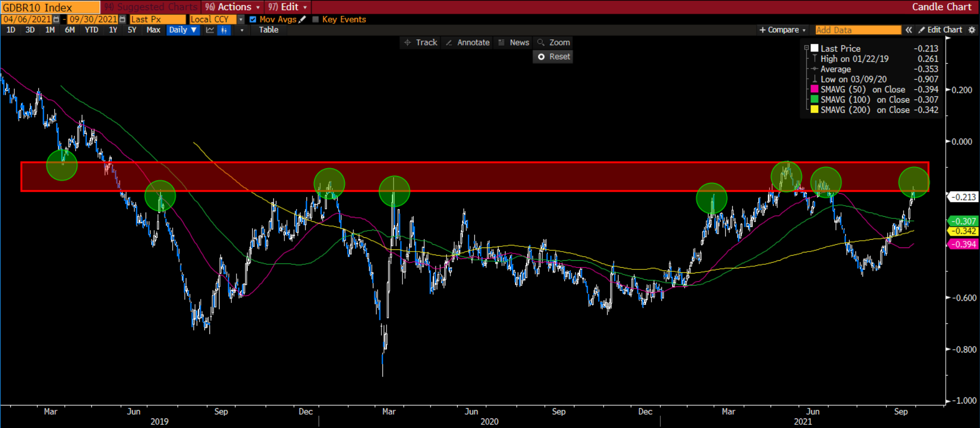Image resolution: width=980 pixels, height=428 pixels.
Task: Click the SMAVG (200) on Close legend text
Action: coord(865,110)
